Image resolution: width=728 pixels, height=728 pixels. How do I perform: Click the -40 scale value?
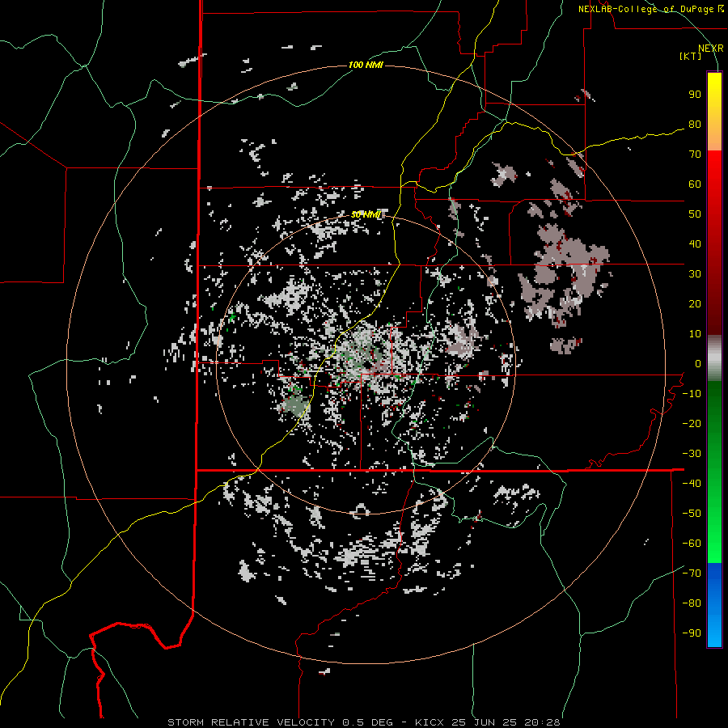point(692,484)
